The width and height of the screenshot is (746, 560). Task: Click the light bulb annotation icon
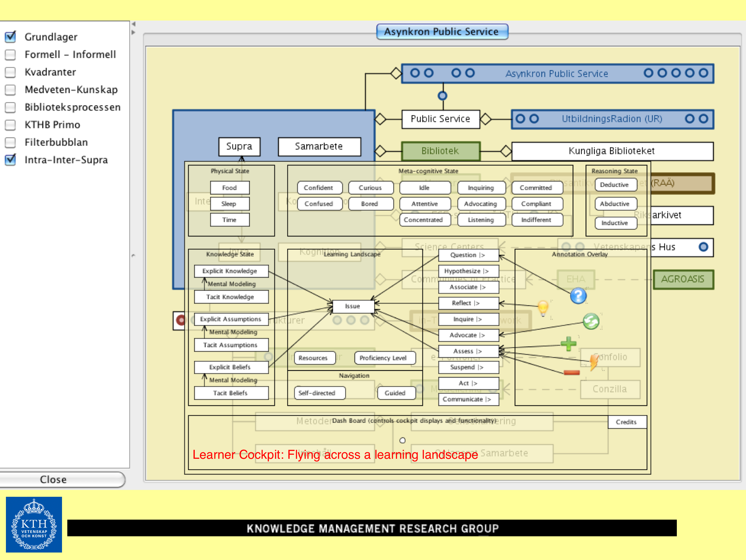point(543,307)
